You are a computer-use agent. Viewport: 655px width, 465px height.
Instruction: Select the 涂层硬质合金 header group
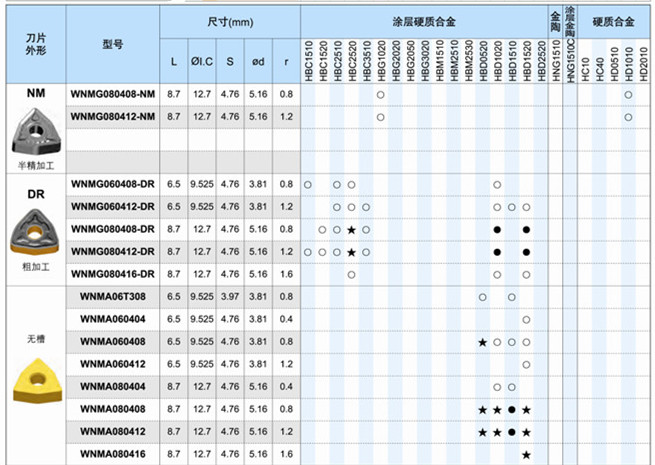(x=425, y=20)
